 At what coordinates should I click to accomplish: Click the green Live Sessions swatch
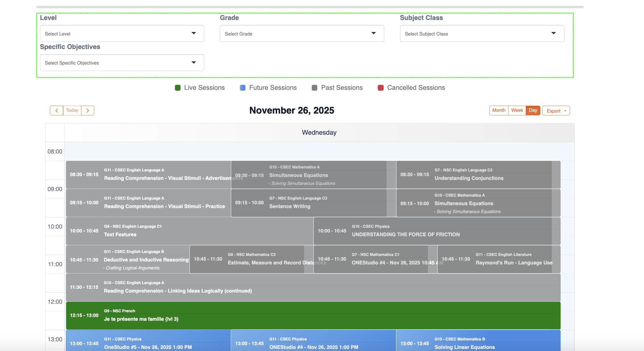click(178, 88)
